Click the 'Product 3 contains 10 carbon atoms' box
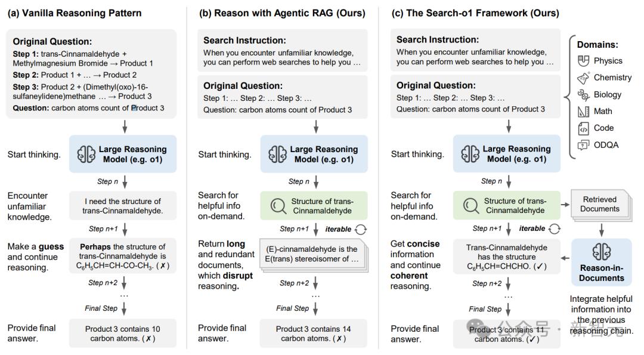Image resolution: width=644 pixels, height=355 pixels. pyautogui.click(x=123, y=334)
